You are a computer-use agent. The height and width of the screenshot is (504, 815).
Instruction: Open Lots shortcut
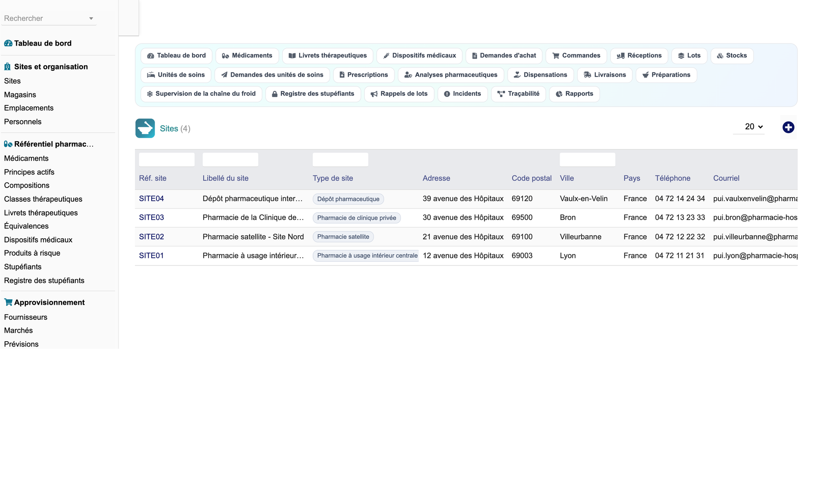pos(689,56)
